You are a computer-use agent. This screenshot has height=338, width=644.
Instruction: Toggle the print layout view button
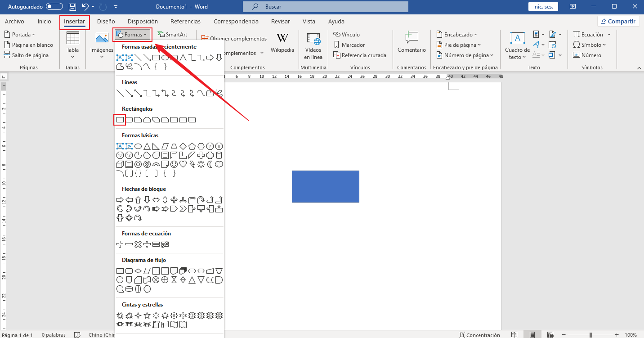[x=532, y=335]
